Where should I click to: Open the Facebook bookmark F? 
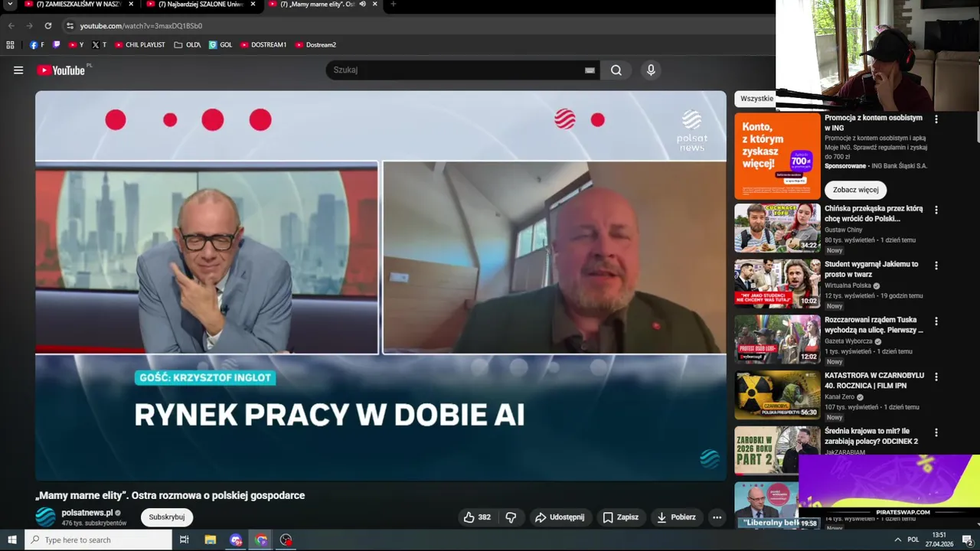tap(37, 45)
